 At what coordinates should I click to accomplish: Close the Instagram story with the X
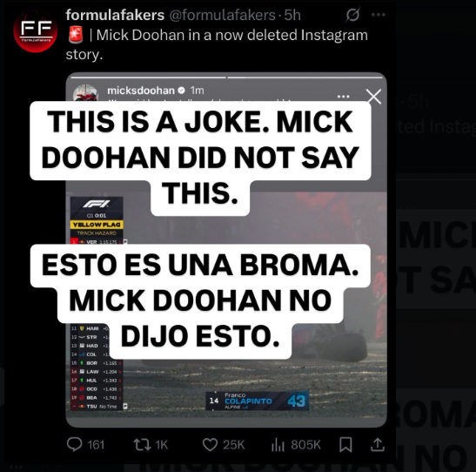click(373, 97)
